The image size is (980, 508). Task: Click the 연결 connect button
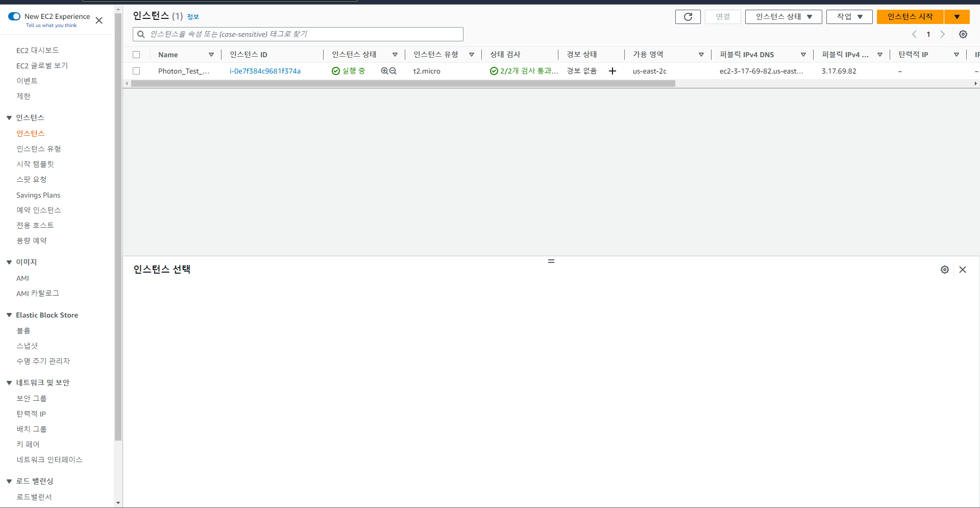click(x=723, y=17)
